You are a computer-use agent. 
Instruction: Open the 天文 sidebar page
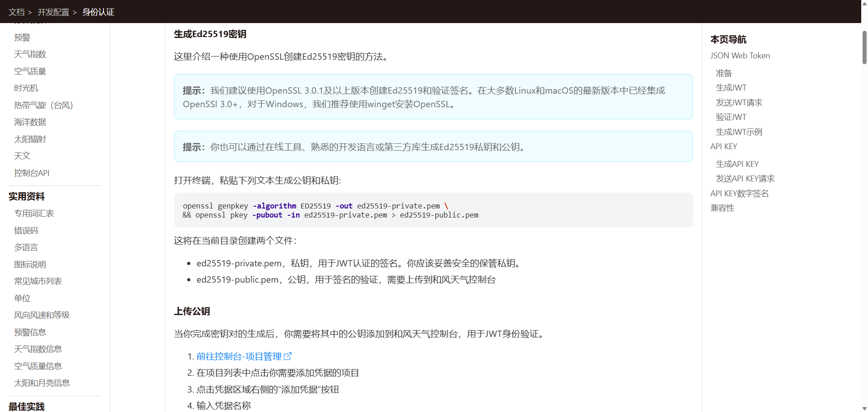[x=22, y=156]
